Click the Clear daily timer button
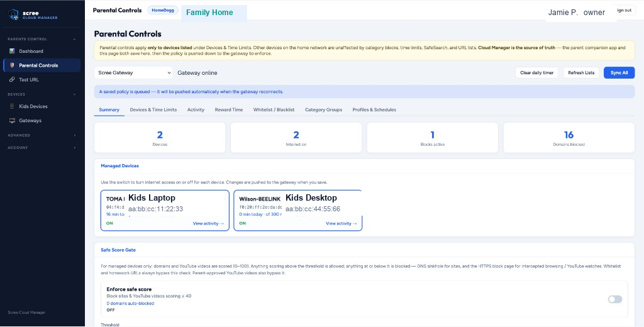This screenshot has width=644, height=327. (x=536, y=73)
